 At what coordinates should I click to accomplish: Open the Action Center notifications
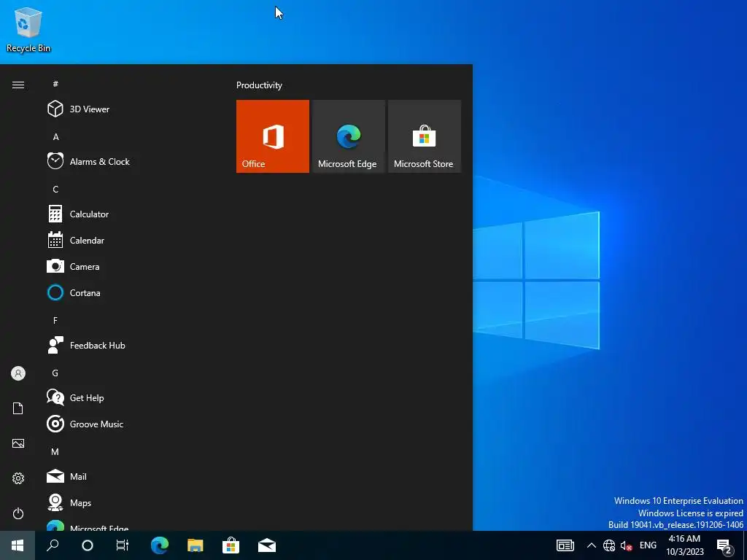724,545
